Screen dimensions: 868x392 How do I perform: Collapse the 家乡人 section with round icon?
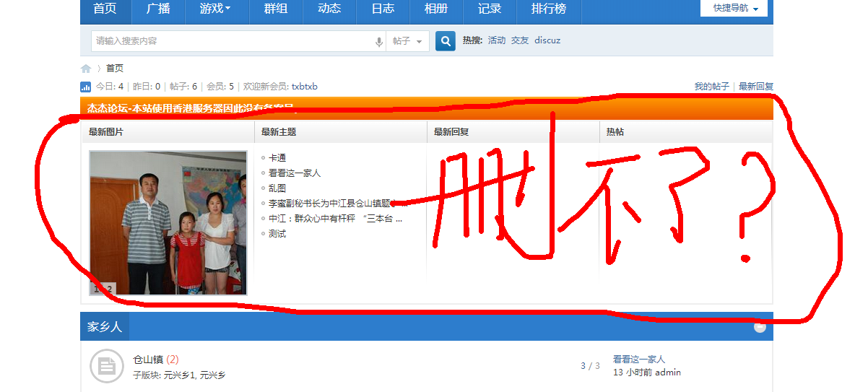point(760,327)
